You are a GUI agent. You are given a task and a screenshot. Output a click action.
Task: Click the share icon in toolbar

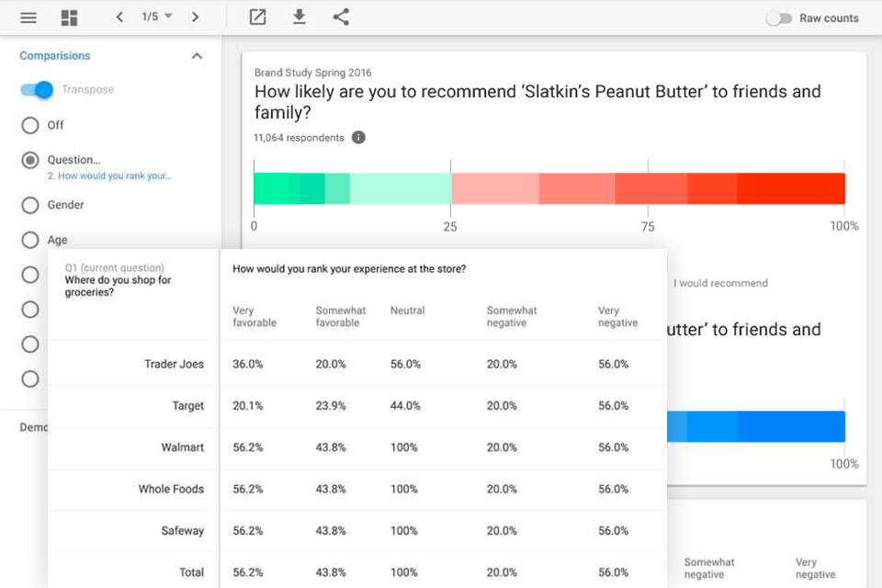click(x=341, y=17)
